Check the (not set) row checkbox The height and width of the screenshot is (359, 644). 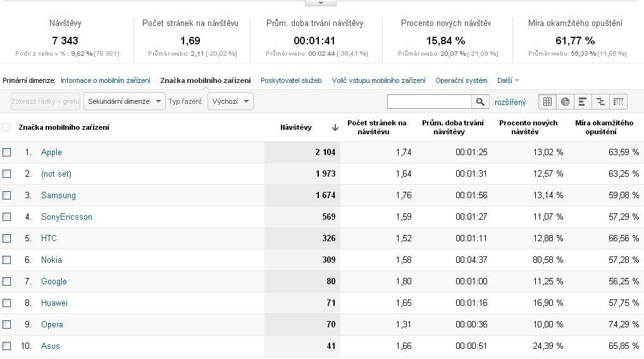(6, 173)
